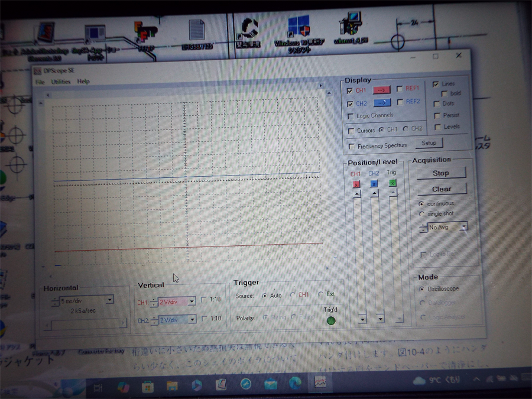Click the blue CH2 position reset icon

tap(374, 184)
